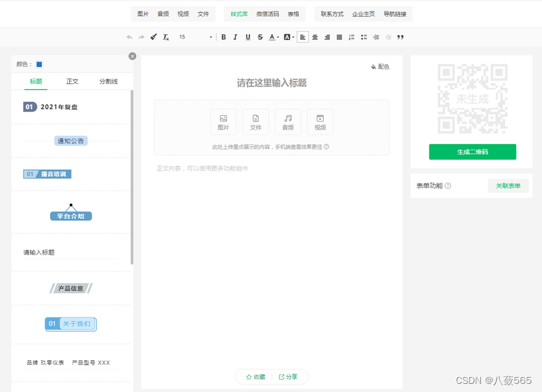This screenshot has height=392, width=542.
Task: Insert a blockquote
Action: coord(400,37)
